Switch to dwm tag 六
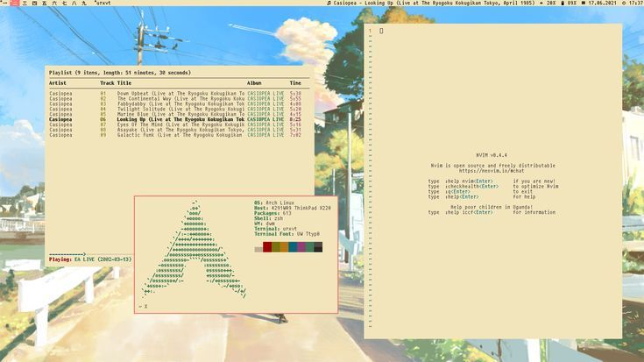Image resolution: width=644 pixels, height=362 pixels. (x=54, y=3)
